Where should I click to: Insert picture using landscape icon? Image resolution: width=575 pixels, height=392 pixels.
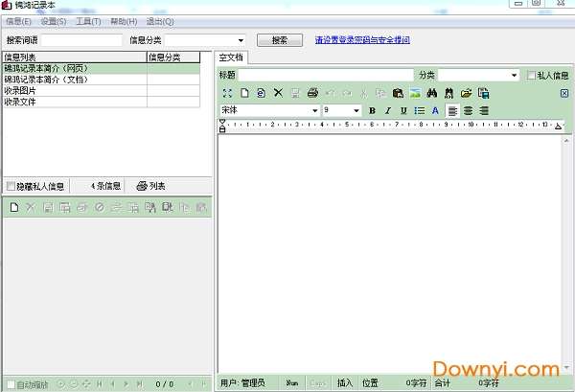pyautogui.click(x=415, y=93)
